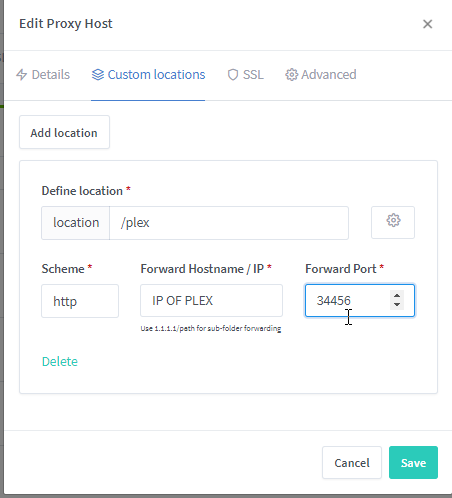Click the Add location button

tap(64, 132)
